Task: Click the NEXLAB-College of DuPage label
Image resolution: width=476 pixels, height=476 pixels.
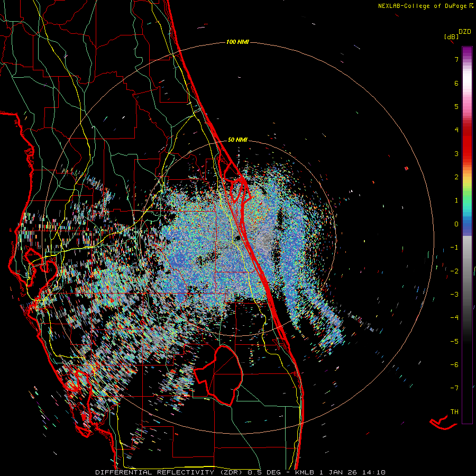Action: 422,6
